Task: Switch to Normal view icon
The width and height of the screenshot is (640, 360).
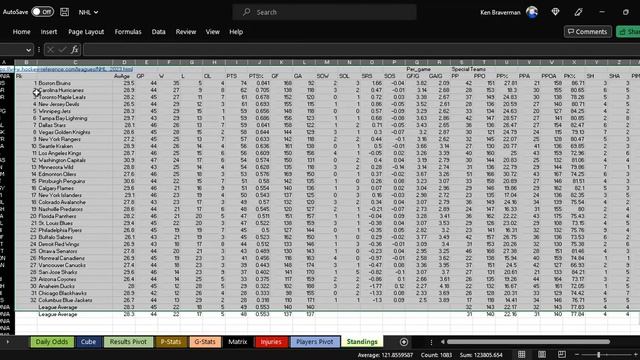Action: coord(522,354)
